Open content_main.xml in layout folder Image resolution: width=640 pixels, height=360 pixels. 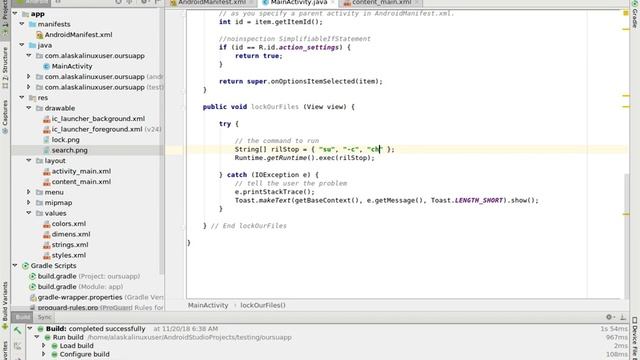pyautogui.click(x=81, y=182)
